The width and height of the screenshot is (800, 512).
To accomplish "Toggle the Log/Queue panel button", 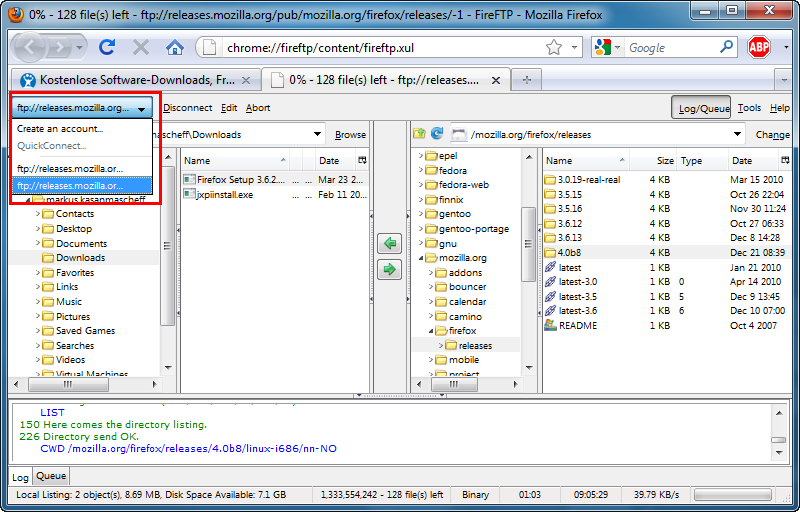I will (701, 108).
